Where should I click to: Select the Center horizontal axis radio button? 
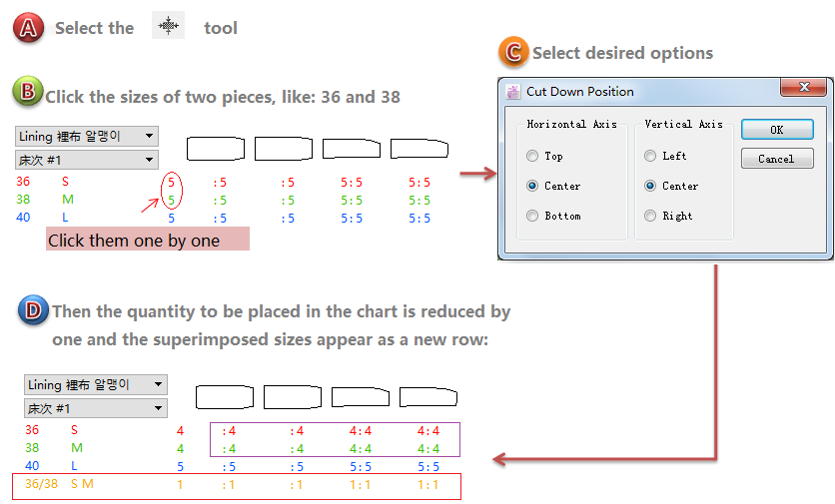(532, 186)
